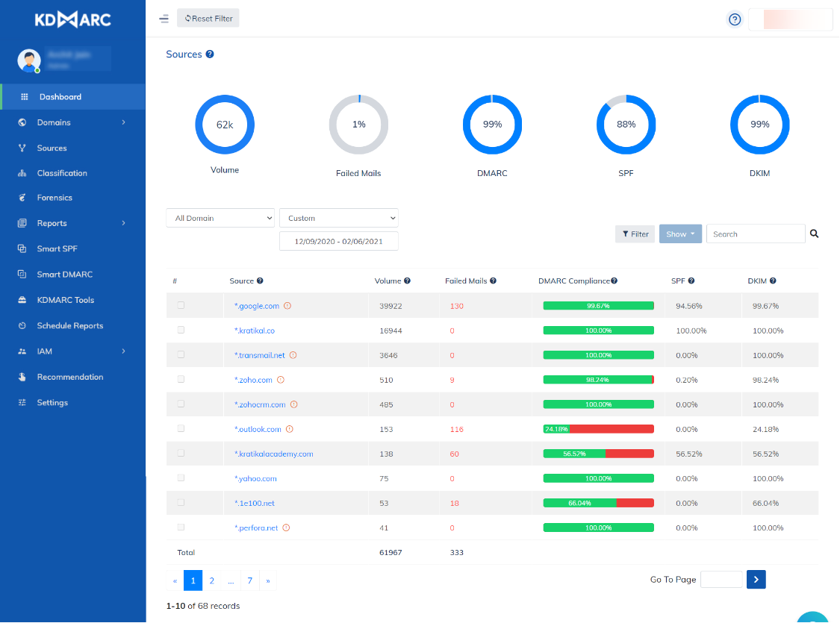Open Dashboard in the sidebar
The width and height of the screenshot is (840, 623).
73,97
